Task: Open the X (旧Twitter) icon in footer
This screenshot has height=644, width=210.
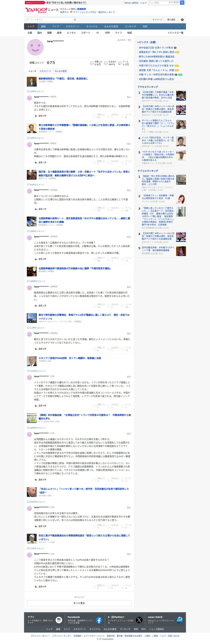Action: pos(139,620)
